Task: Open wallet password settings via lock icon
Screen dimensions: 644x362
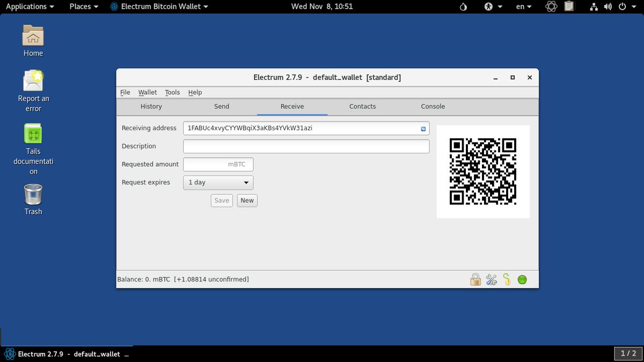Action: pyautogui.click(x=475, y=279)
